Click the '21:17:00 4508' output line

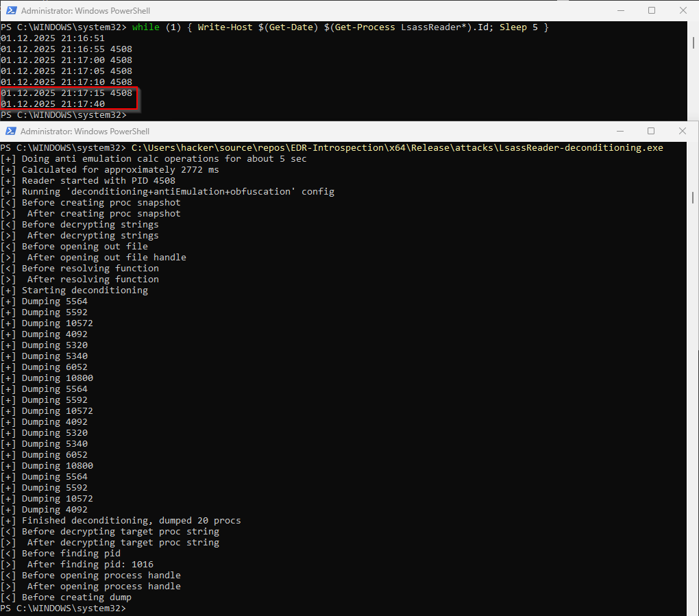pos(66,60)
